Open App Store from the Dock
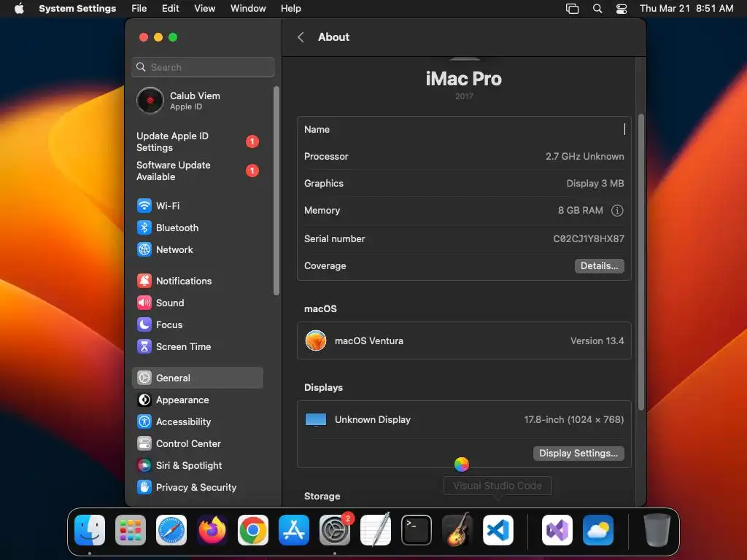Screen dimensions: 747x560 coord(294,530)
